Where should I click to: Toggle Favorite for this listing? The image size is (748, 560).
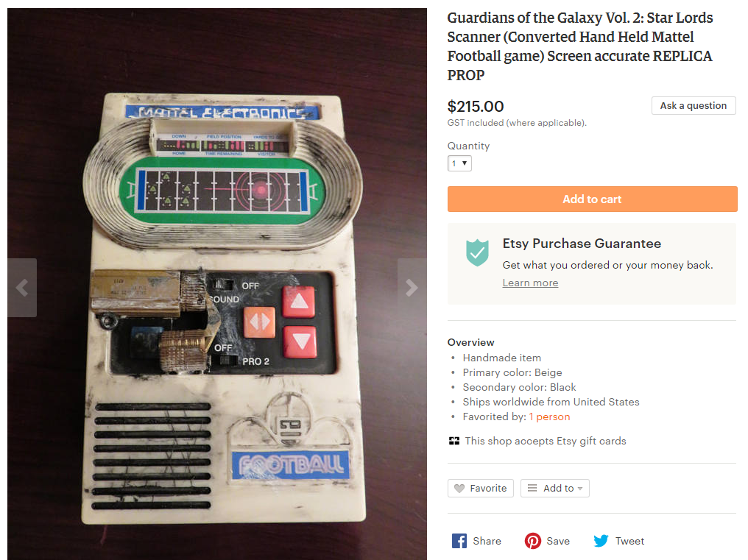(481, 489)
